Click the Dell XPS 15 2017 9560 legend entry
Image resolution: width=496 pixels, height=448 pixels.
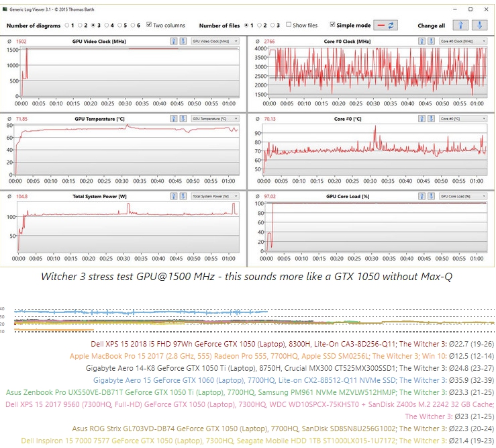coord(250,410)
